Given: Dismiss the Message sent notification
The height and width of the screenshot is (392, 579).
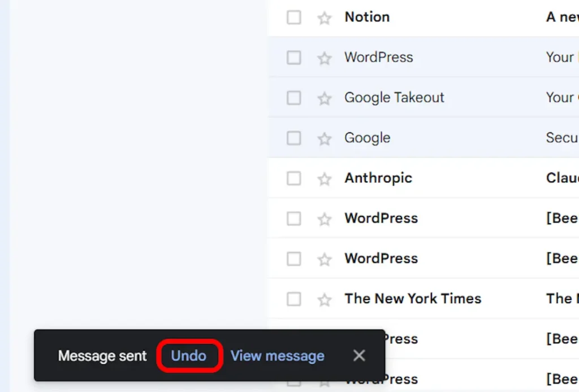Looking at the screenshot, I should pos(359,355).
